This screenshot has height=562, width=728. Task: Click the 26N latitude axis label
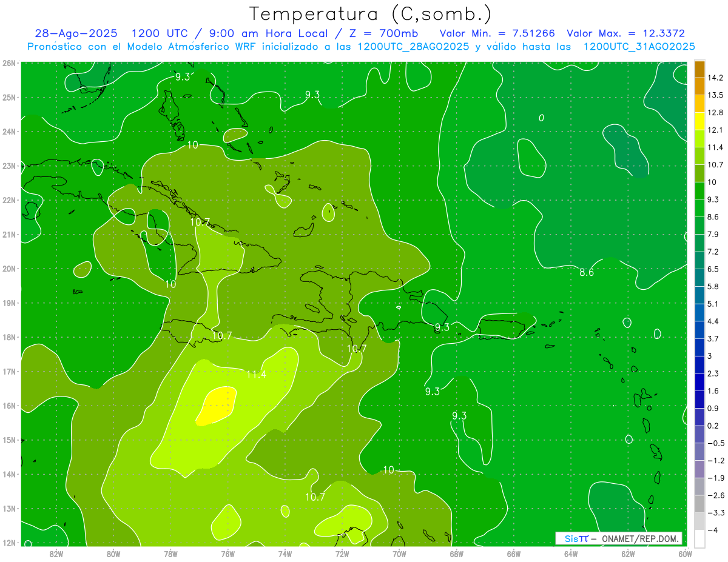(x=9, y=63)
